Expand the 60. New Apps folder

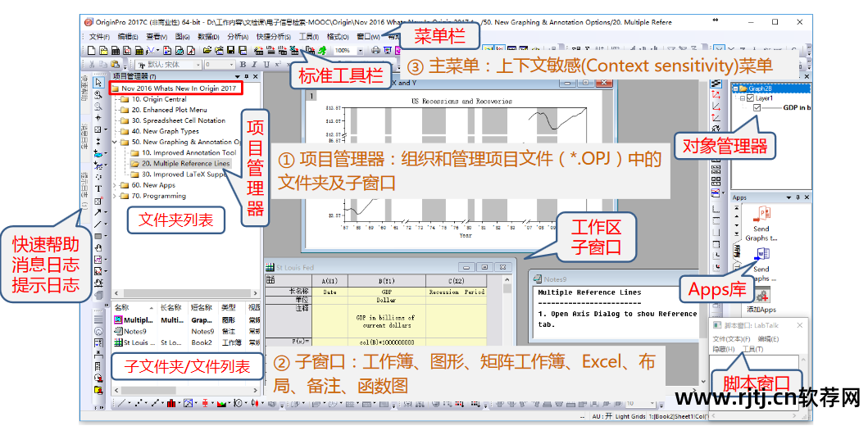tap(115, 185)
